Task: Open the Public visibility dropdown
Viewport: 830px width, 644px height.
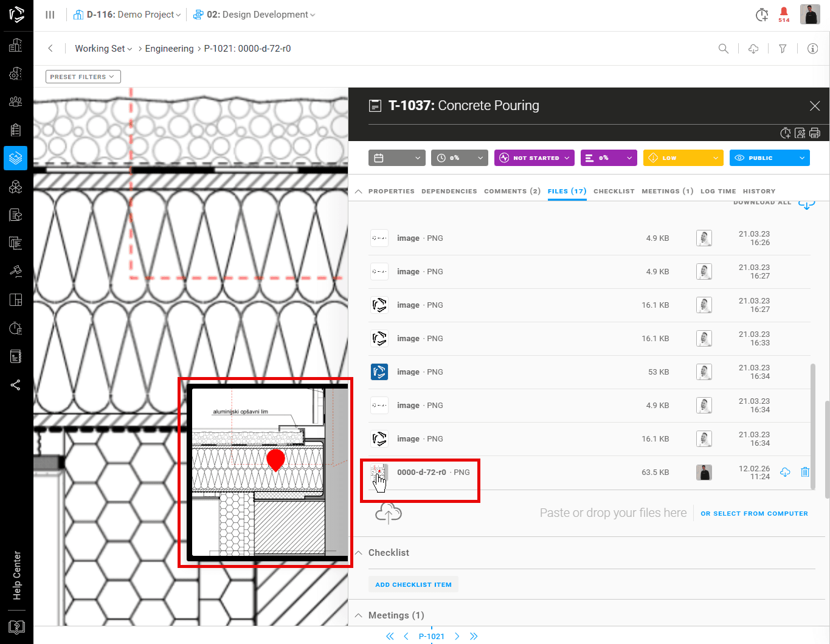Action: 769,158
